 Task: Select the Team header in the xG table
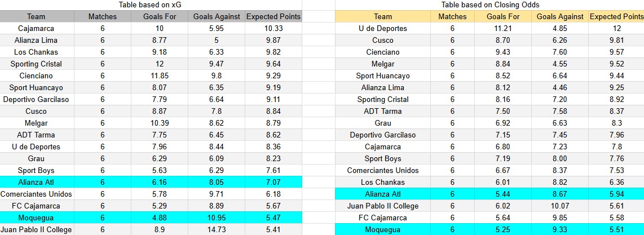[x=36, y=16]
